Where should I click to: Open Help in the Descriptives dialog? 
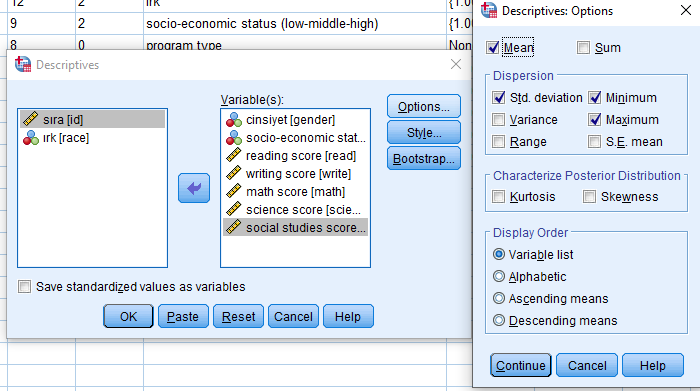[348, 316]
